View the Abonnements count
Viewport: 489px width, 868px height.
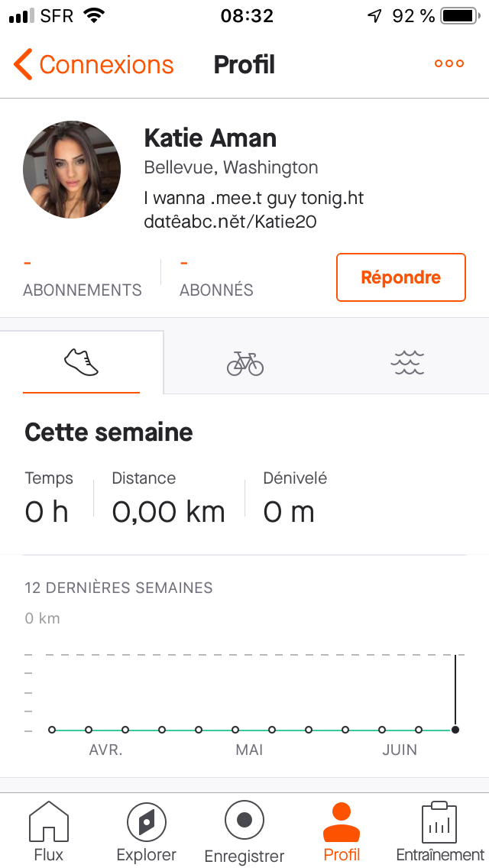[x=83, y=277]
